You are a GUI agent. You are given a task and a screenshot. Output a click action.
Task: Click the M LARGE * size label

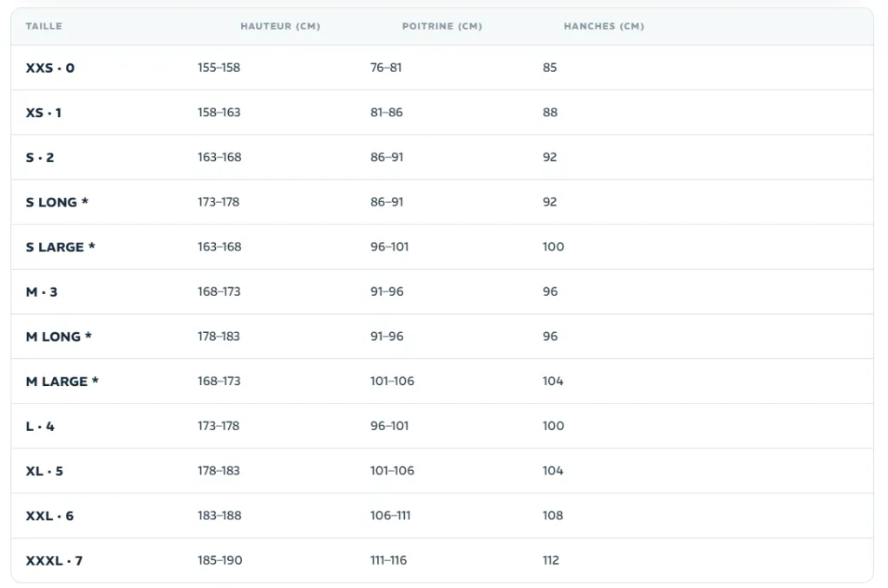coord(62,382)
